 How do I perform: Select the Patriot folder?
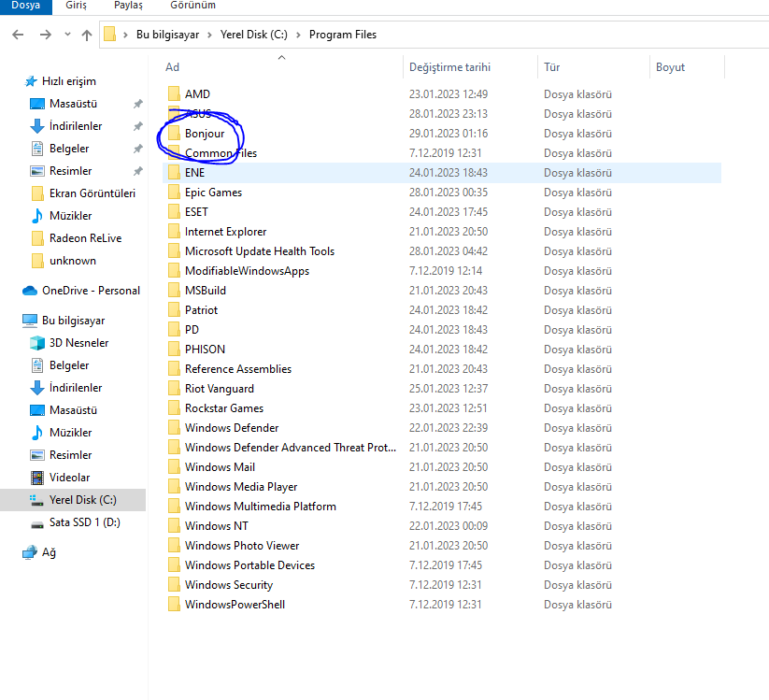(201, 310)
